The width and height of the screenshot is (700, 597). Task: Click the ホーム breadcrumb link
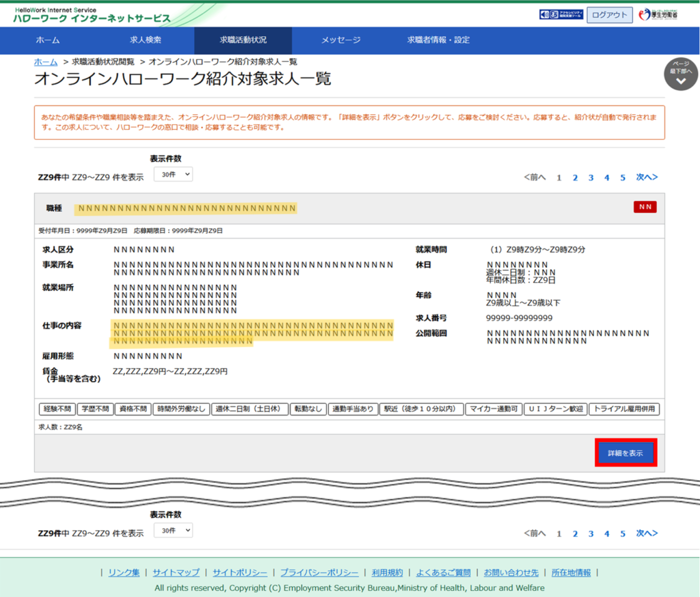[x=46, y=62]
